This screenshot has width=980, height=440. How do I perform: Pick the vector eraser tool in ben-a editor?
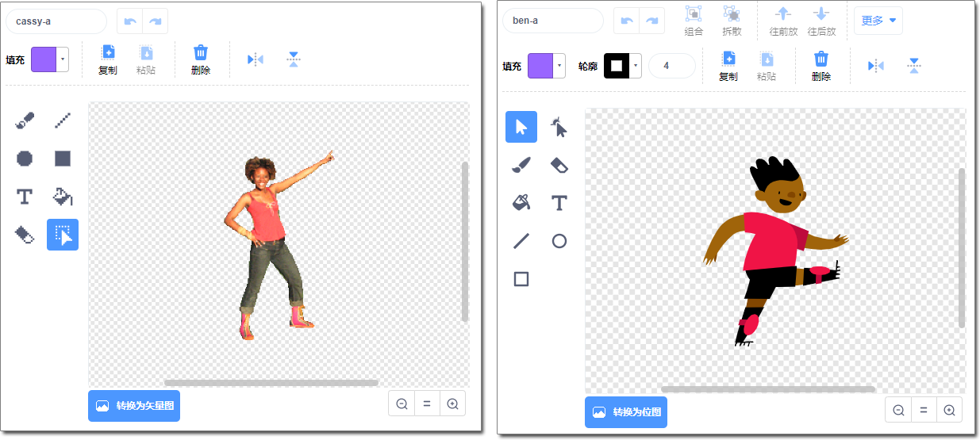[559, 165]
